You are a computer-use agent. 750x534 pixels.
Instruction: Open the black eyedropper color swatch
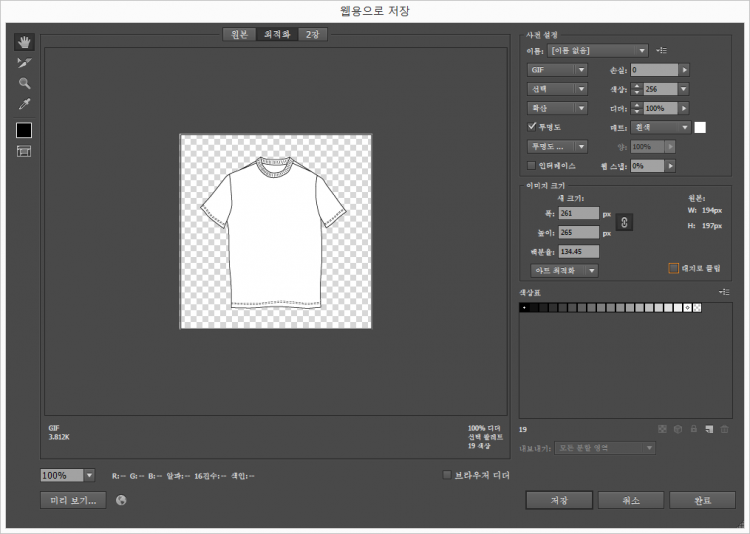click(24, 130)
